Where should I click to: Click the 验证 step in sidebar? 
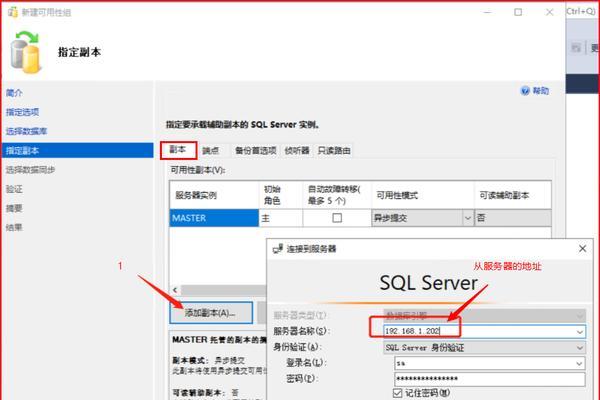[x=14, y=189]
